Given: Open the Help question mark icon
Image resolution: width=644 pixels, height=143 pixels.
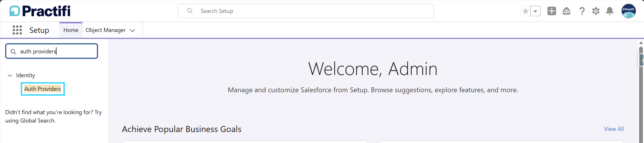Looking at the screenshot, I should click(582, 11).
